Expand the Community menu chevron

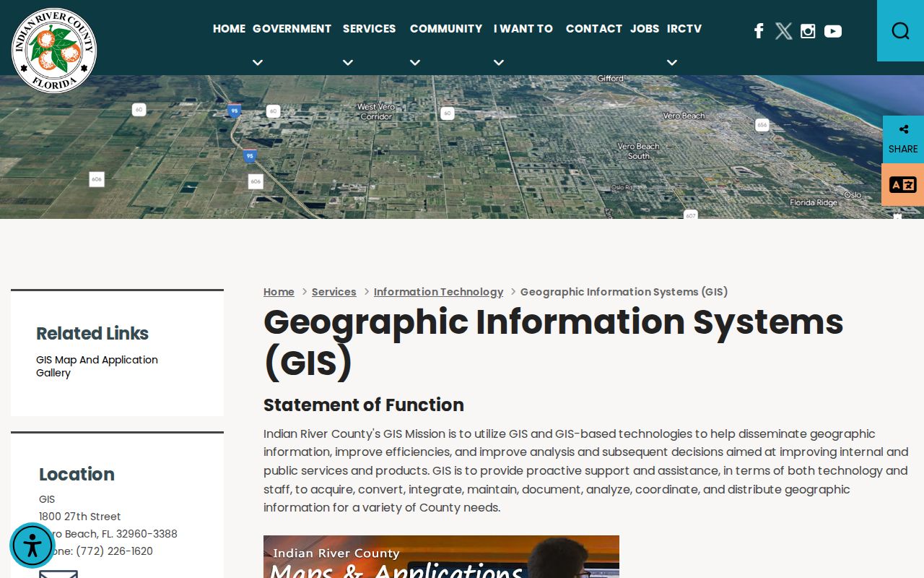coord(415,63)
